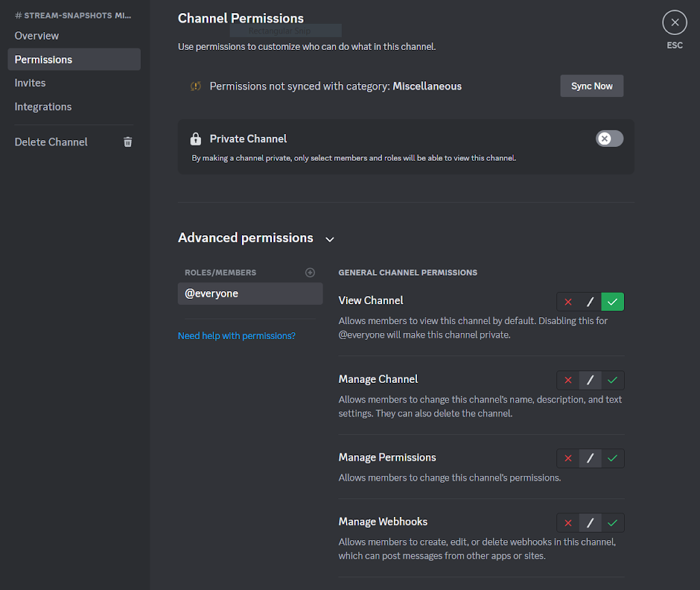Click the trash icon beside Delete Channel
The width and height of the screenshot is (700, 590).
(128, 142)
